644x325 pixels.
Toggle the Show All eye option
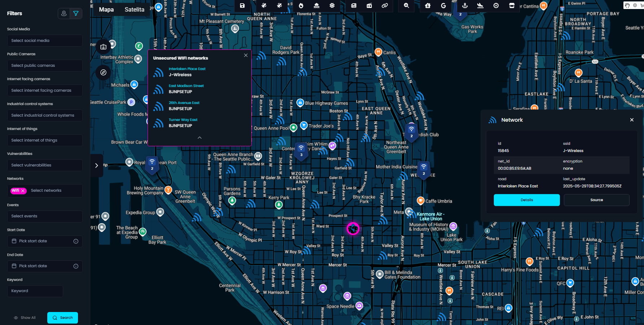point(25,318)
